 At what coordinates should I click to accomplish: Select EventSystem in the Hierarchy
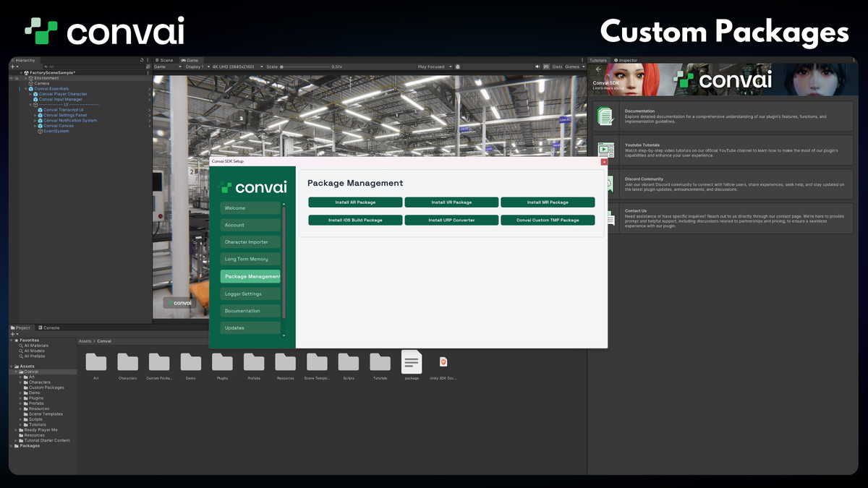point(56,132)
